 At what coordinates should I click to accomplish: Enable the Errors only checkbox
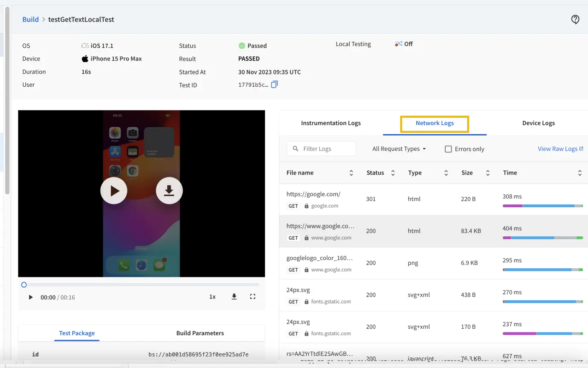[448, 149]
